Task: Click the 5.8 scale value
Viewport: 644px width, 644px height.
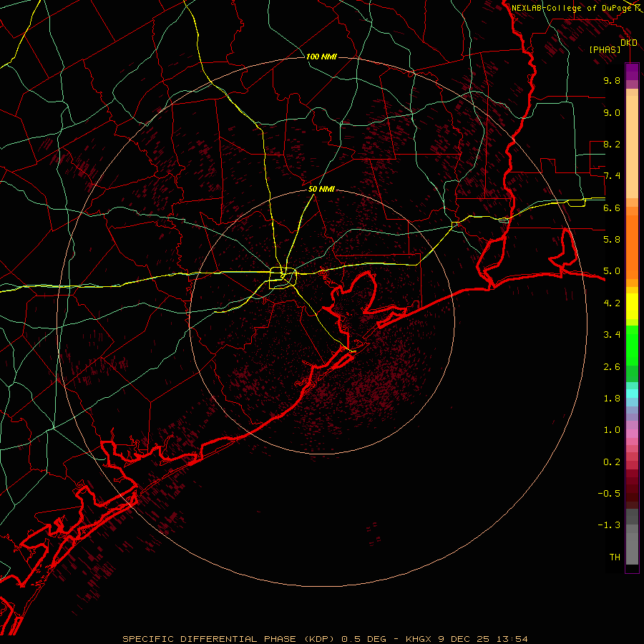Action: coord(612,240)
